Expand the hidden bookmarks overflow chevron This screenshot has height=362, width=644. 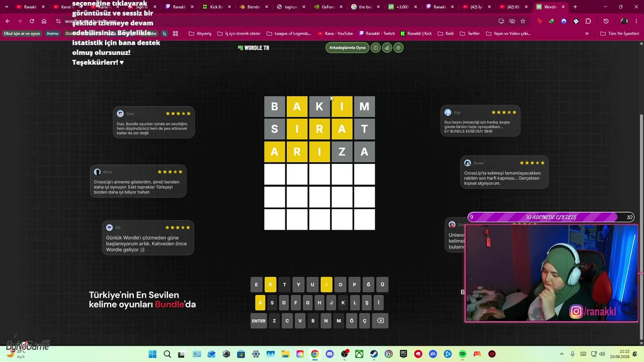(x=587, y=34)
